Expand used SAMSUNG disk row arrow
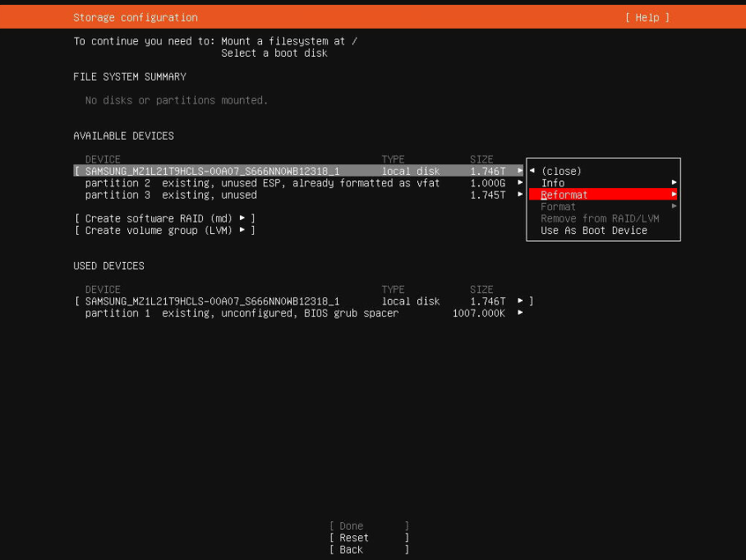746x560 pixels. pos(520,301)
